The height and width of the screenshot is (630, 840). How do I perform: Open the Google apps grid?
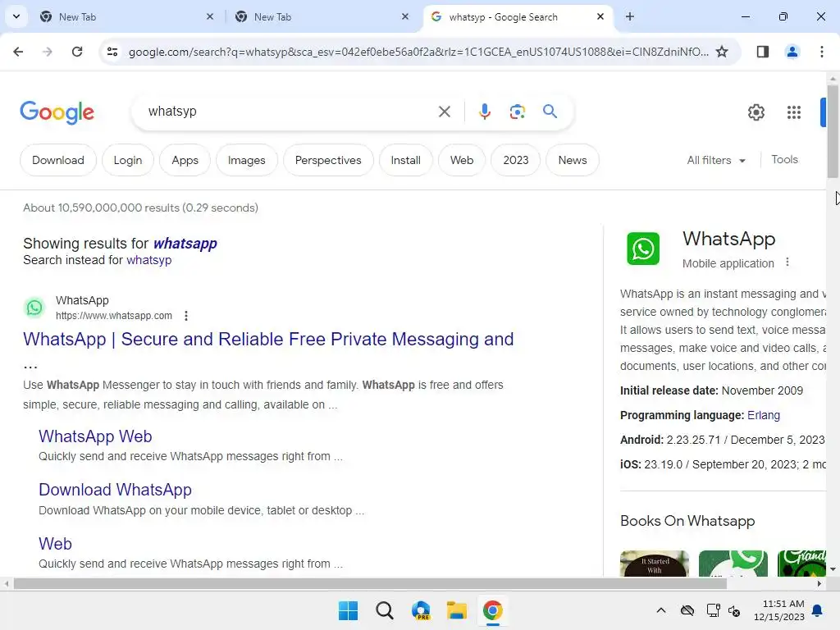pos(794,112)
